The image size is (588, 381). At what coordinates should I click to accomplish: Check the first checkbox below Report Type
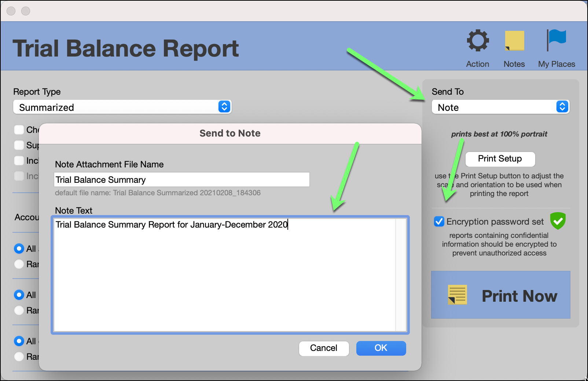[19, 130]
